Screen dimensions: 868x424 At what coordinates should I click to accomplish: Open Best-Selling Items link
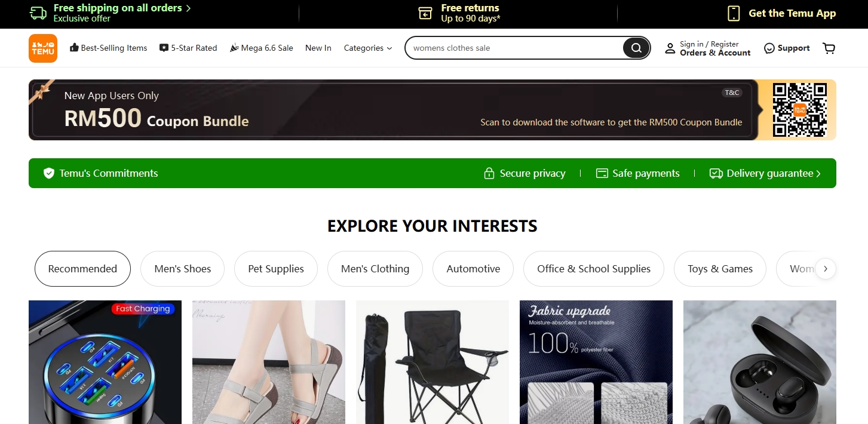pos(108,48)
